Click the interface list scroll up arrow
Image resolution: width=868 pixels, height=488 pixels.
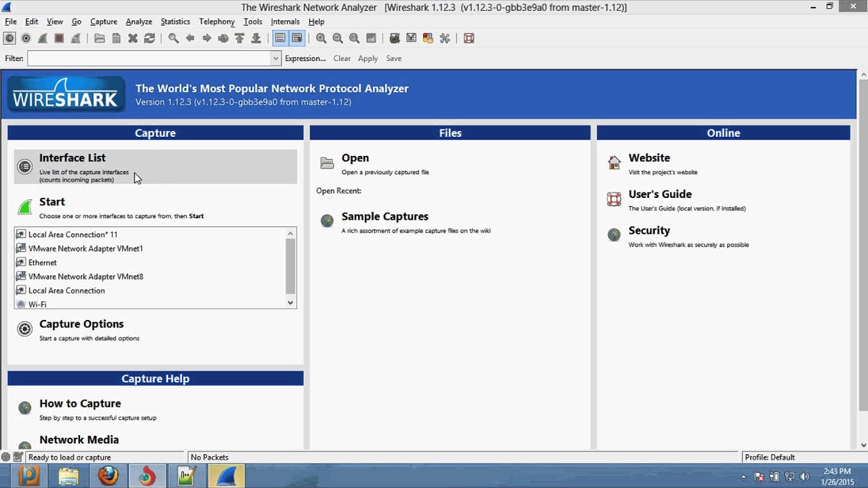coord(290,234)
